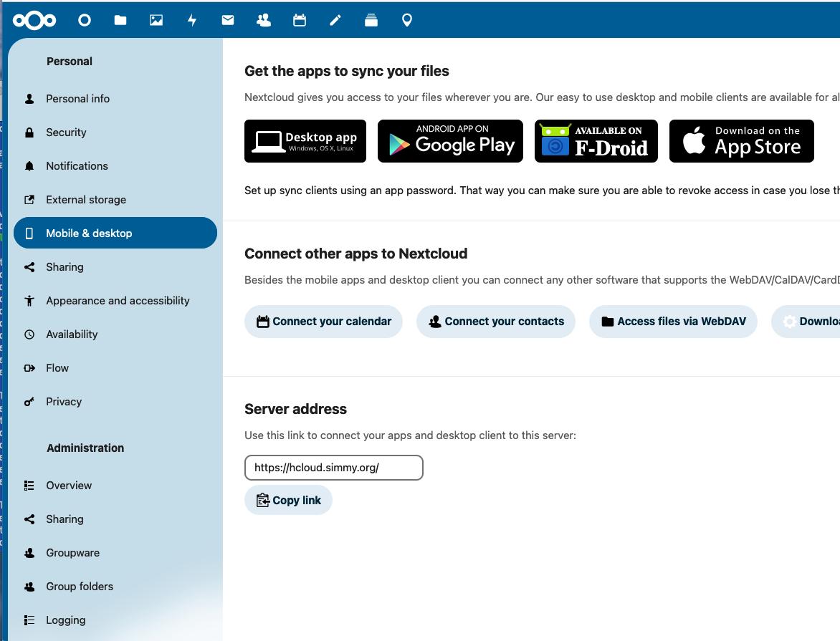Open the Contacts app icon
This screenshot has width=840, height=641.
click(264, 21)
